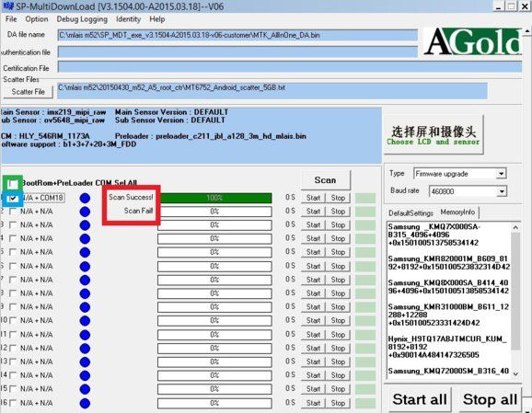Click Start on row 10
532x413 pixels.
[313, 320]
